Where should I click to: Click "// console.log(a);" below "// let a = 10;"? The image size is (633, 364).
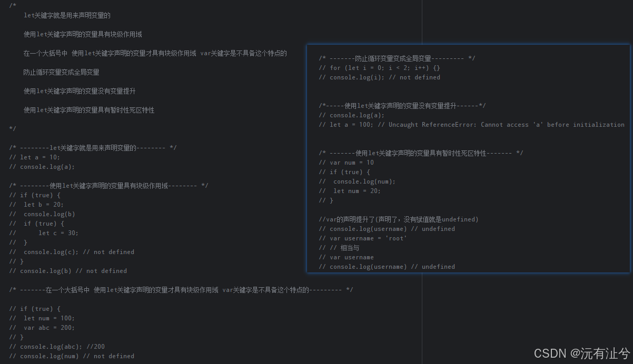42,167
